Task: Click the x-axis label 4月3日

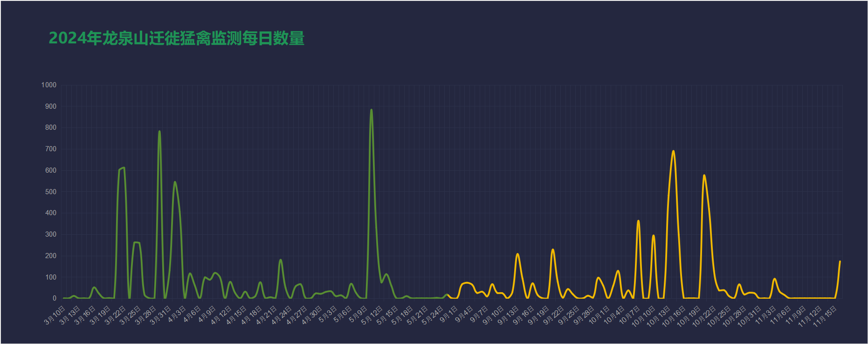Action: point(177,314)
